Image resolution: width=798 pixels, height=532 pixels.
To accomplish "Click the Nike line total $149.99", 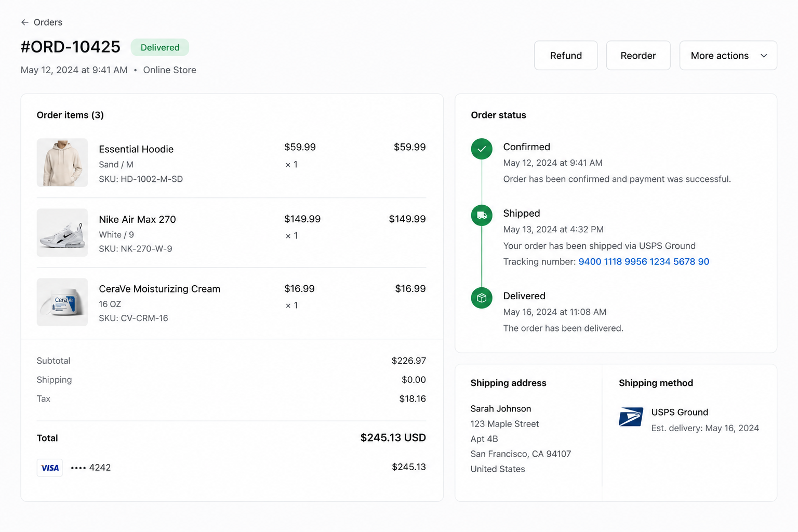I will pos(407,219).
